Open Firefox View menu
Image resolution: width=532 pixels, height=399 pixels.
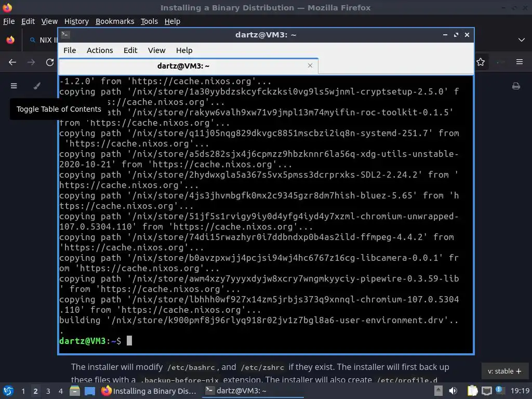pyautogui.click(x=49, y=21)
